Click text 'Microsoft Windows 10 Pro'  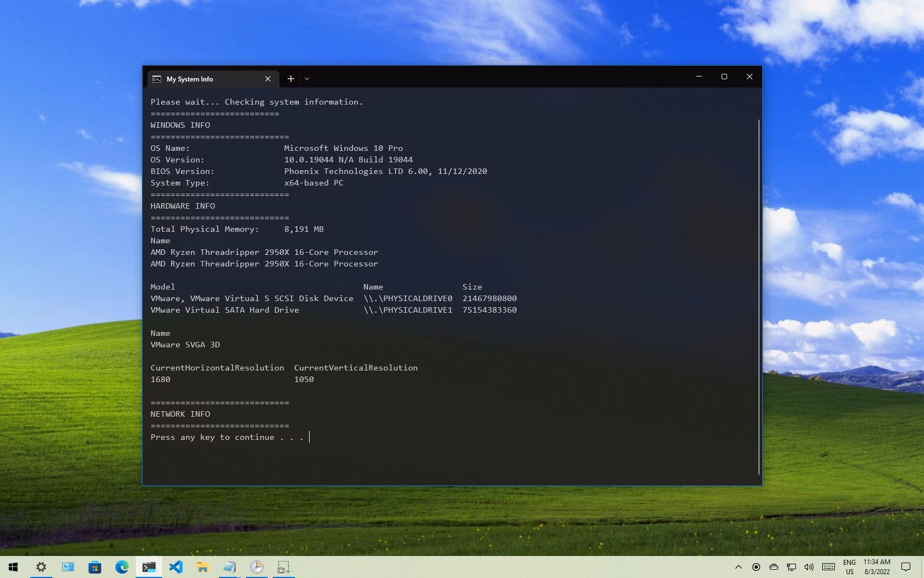tap(344, 148)
